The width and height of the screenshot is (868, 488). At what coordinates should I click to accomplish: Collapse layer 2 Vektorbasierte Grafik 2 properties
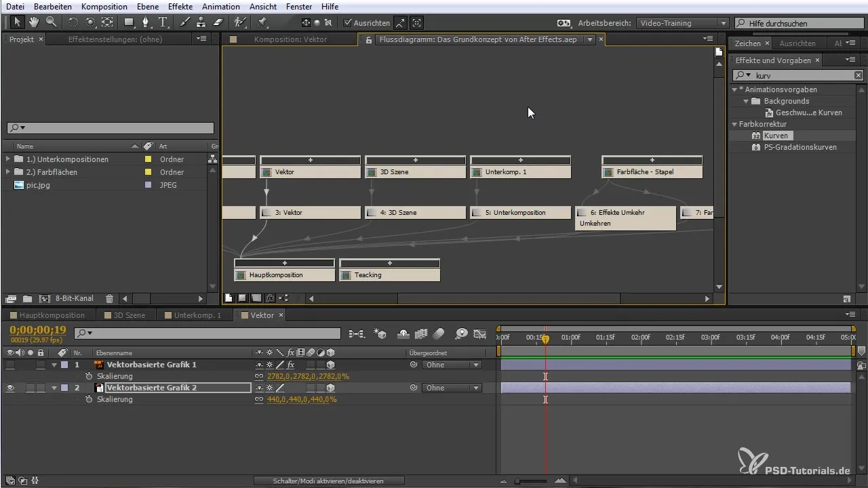[54, 388]
